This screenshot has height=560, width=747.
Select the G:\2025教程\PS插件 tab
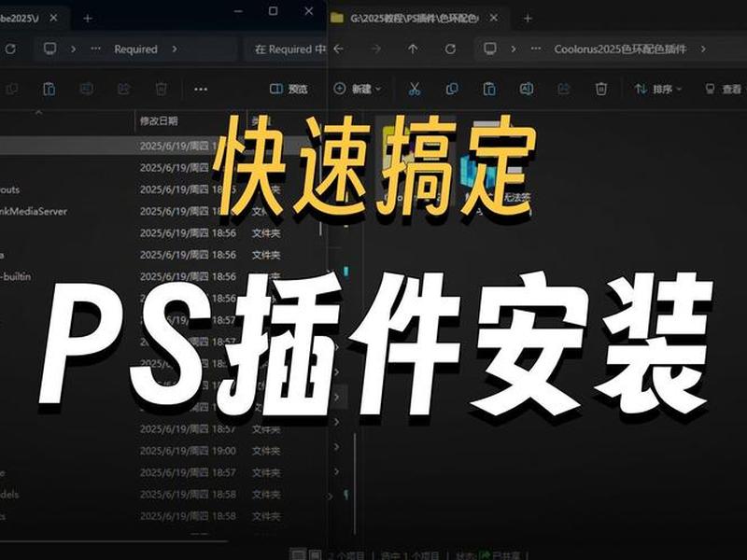pos(414,18)
